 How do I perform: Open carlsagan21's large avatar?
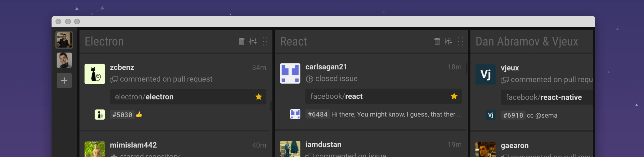[x=290, y=73]
